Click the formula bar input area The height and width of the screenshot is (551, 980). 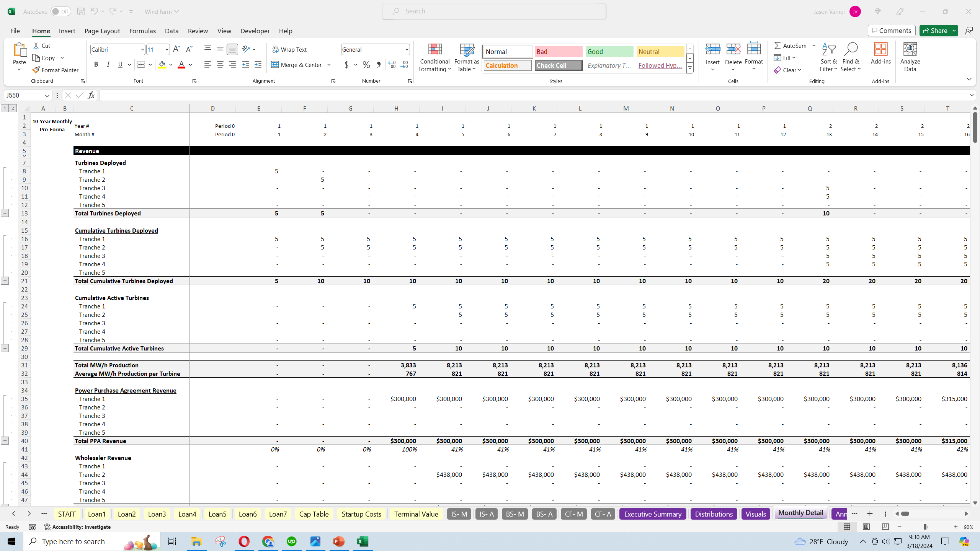click(x=533, y=95)
